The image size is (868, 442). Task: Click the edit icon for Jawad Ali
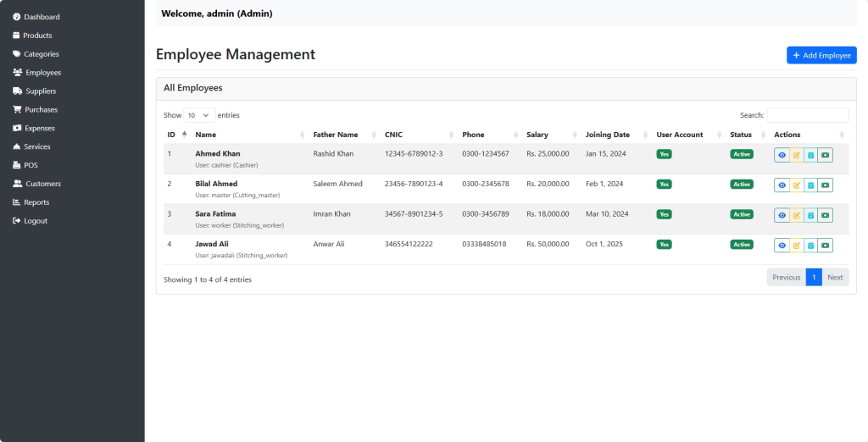[x=797, y=246]
